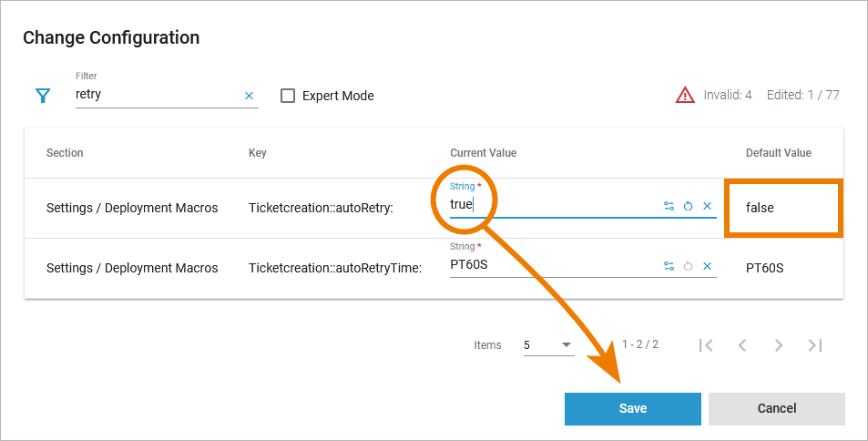Clear the 'retry' filter text
Screen dimensions: 868x441
pos(249,96)
